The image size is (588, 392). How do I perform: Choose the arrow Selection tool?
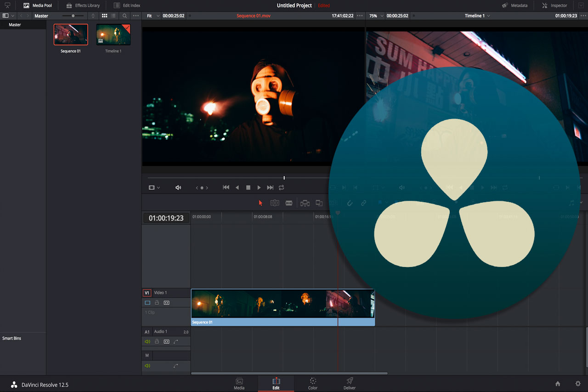click(260, 203)
